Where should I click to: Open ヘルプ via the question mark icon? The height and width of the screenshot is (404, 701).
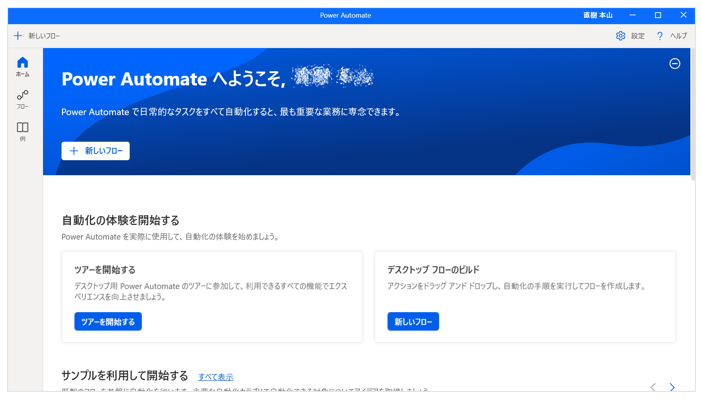pos(659,36)
